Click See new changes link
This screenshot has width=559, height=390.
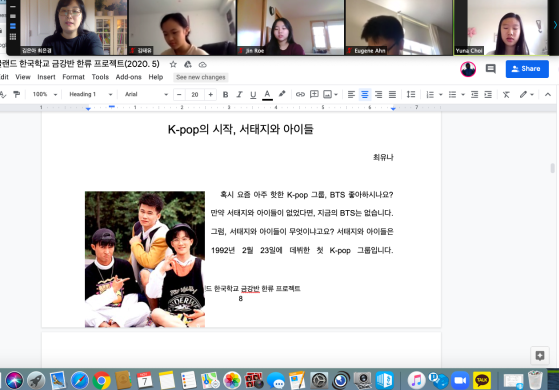201,77
